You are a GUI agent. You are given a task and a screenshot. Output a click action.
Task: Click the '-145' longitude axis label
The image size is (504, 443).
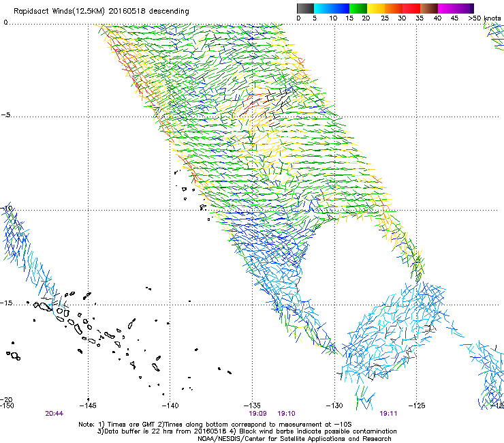pyautogui.click(x=88, y=406)
